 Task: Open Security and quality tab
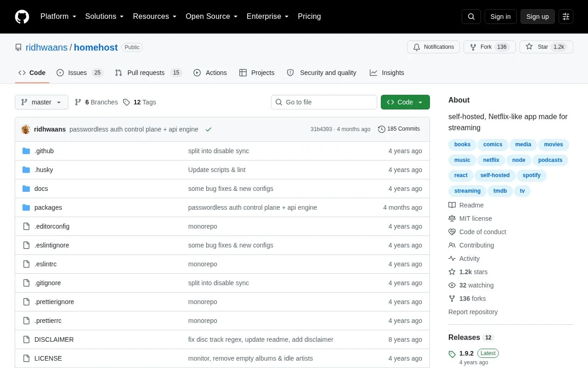click(x=322, y=73)
